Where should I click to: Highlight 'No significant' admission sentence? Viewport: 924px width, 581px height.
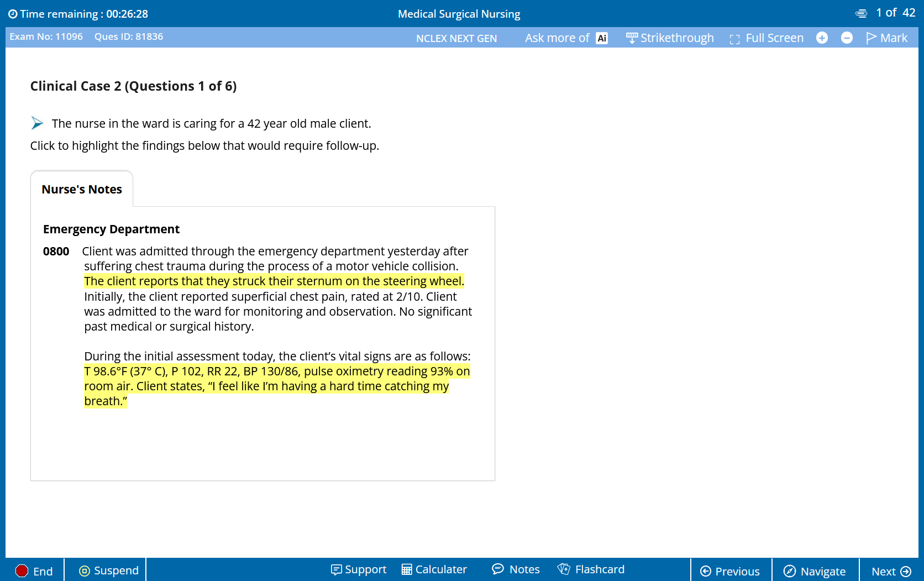pos(435,312)
